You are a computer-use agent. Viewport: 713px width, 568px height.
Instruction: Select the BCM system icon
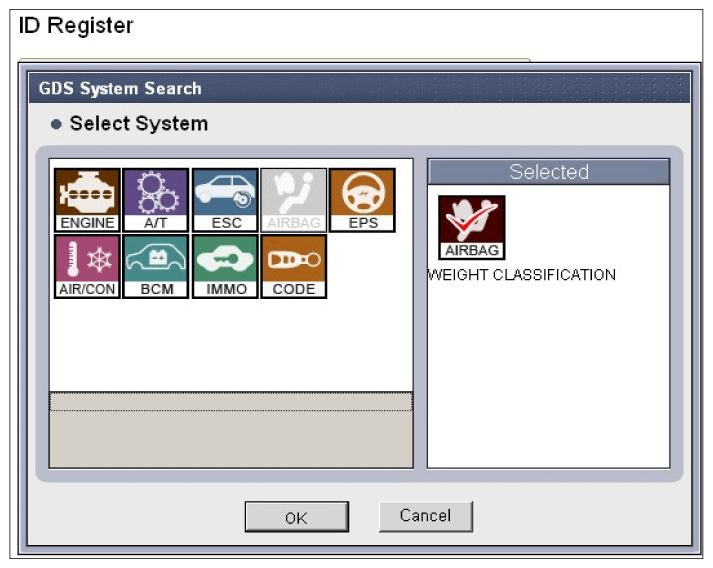point(156,266)
